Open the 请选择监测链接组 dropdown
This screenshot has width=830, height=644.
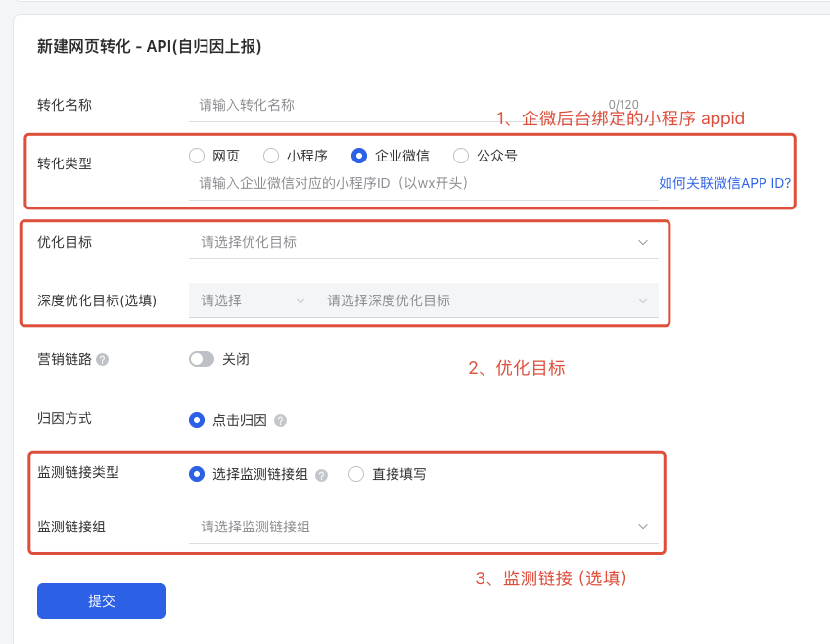[424, 527]
